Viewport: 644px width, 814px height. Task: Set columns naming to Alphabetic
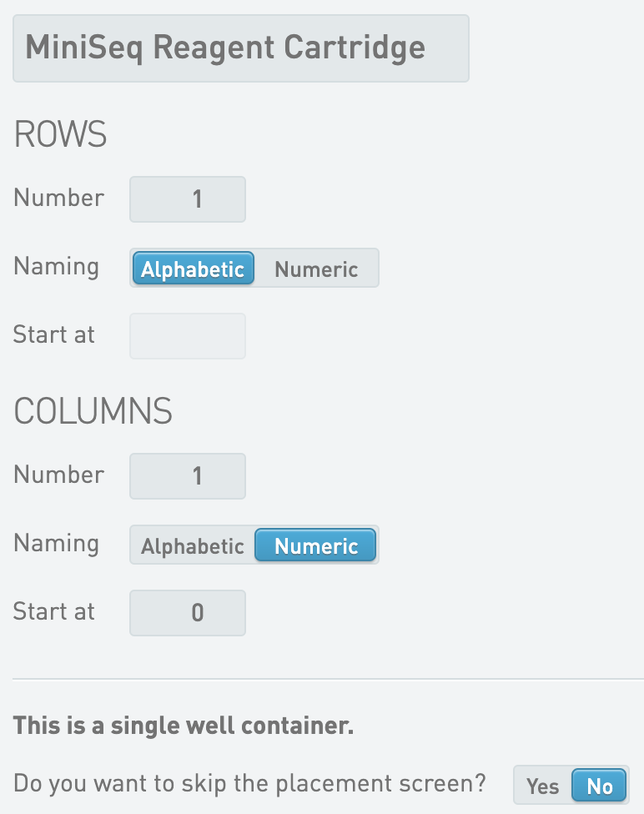[x=193, y=546]
